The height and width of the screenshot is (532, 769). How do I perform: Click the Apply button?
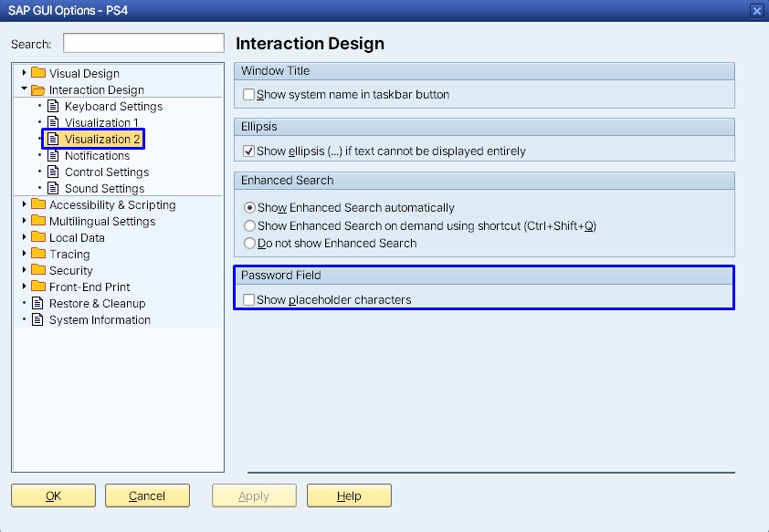(254, 495)
